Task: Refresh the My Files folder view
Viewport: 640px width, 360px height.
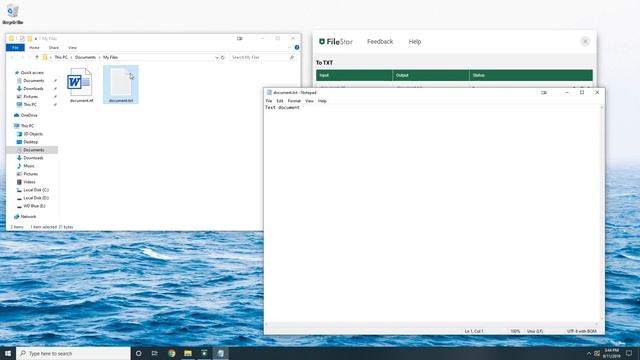Action: click(x=223, y=58)
